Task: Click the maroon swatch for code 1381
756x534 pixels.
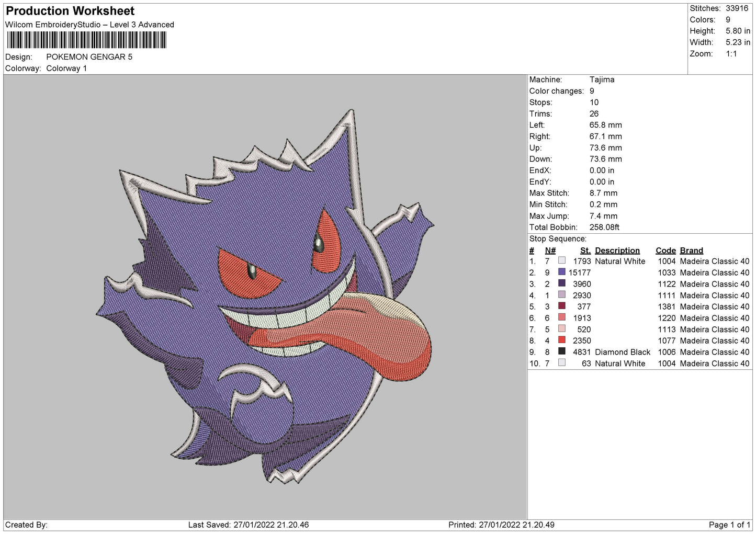Action: point(562,306)
